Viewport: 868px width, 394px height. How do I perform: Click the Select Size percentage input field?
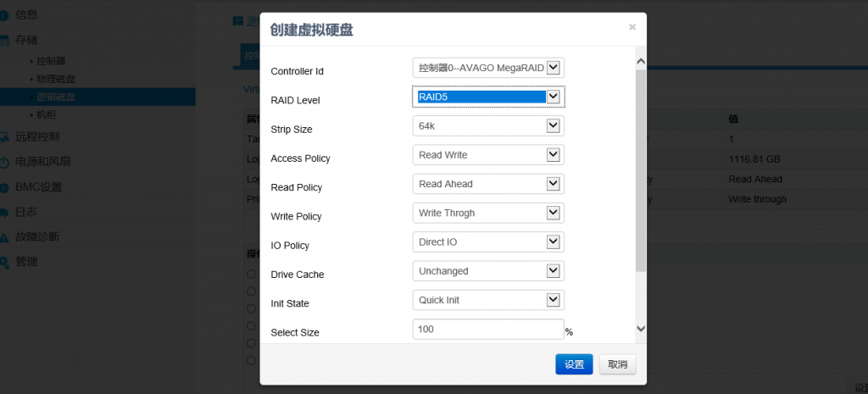(x=487, y=330)
